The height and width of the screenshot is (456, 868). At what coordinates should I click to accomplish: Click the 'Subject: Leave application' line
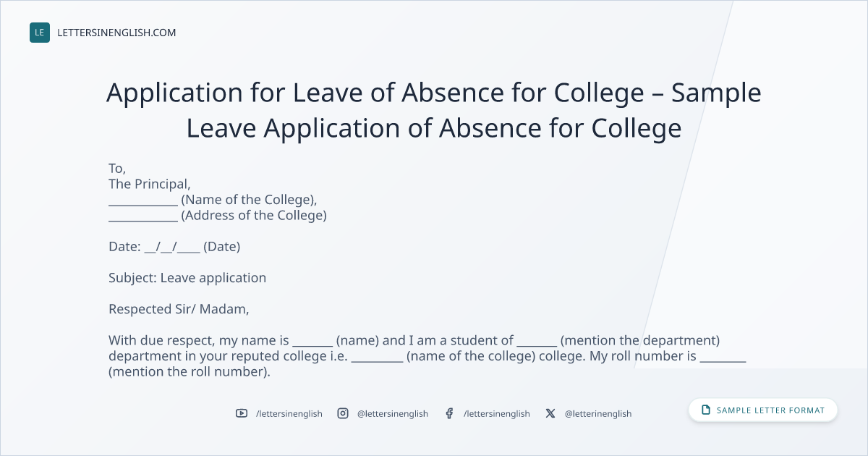pyautogui.click(x=187, y=278)
